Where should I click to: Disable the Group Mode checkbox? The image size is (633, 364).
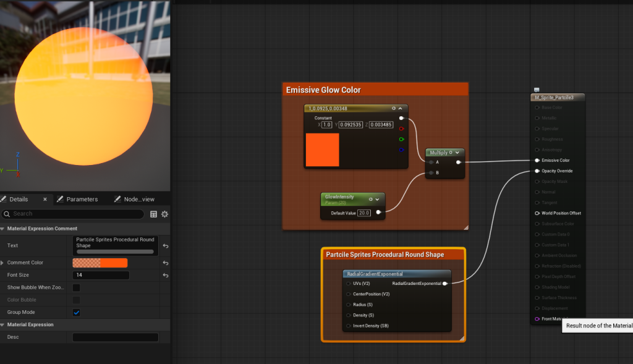77,312
